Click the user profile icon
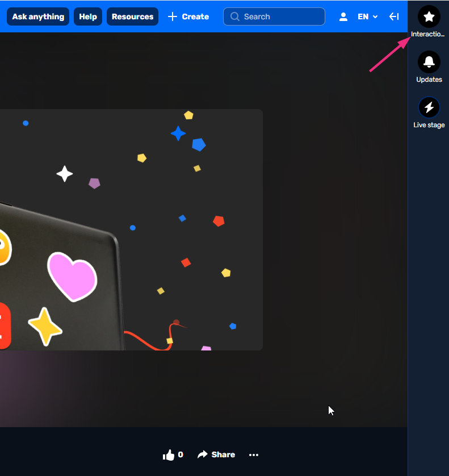 pos(343,16)
